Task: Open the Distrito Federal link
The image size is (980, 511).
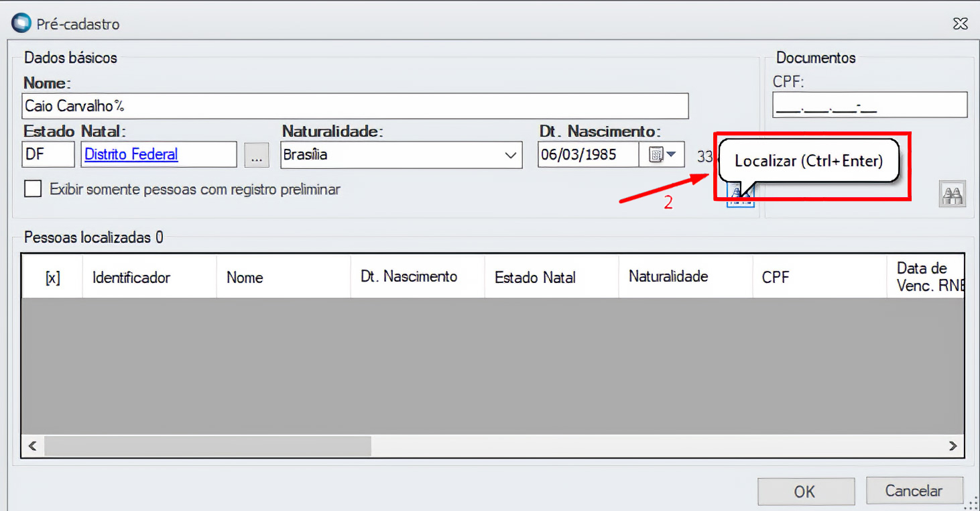Action: tap(131, 154)
